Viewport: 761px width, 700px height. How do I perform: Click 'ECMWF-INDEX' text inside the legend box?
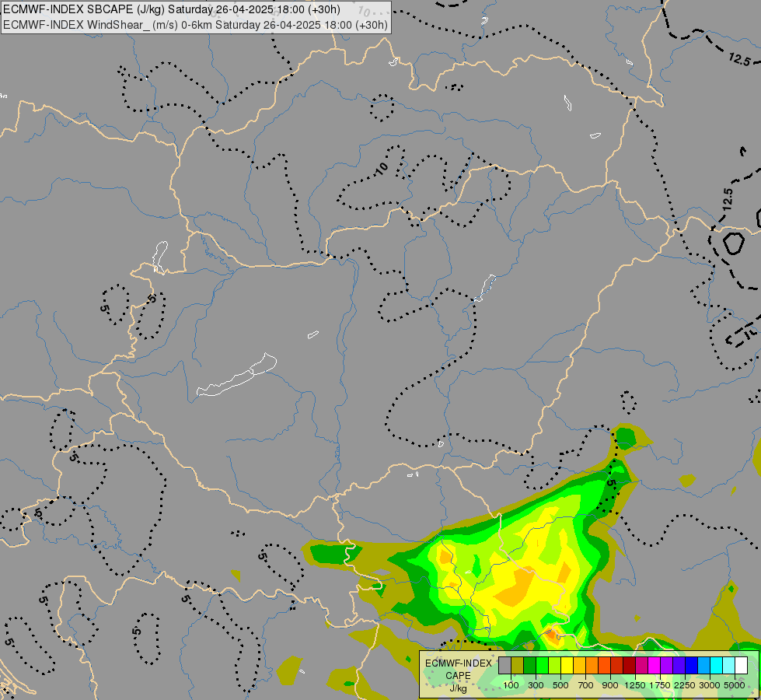click(458, 663)
